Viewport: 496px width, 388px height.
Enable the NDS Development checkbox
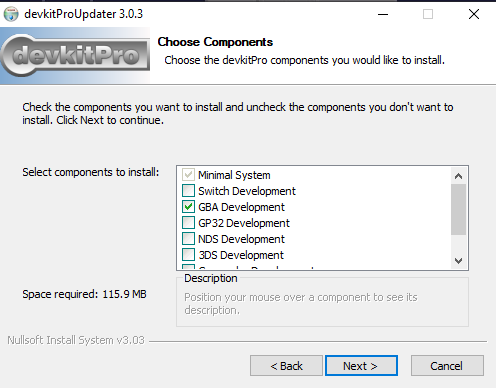point(188,239)
